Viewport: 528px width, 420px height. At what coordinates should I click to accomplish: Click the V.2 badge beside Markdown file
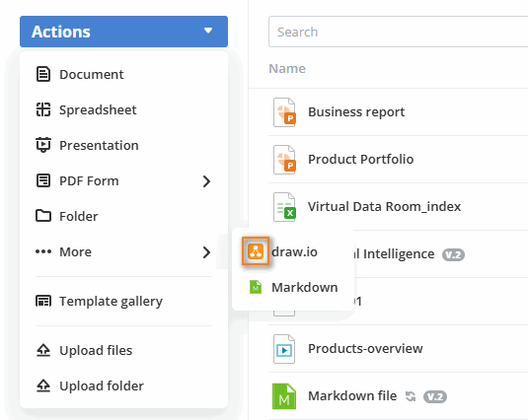click(435, 396)
